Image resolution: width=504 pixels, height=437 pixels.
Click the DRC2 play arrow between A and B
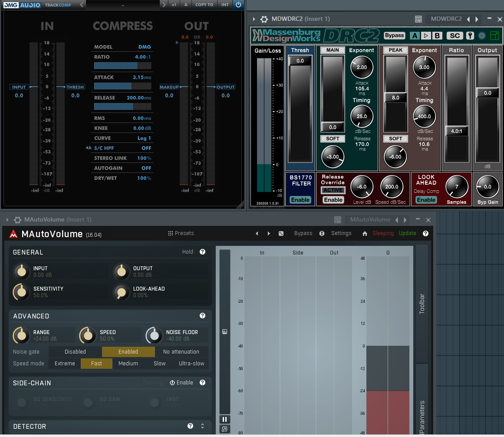tap(426, 35)
